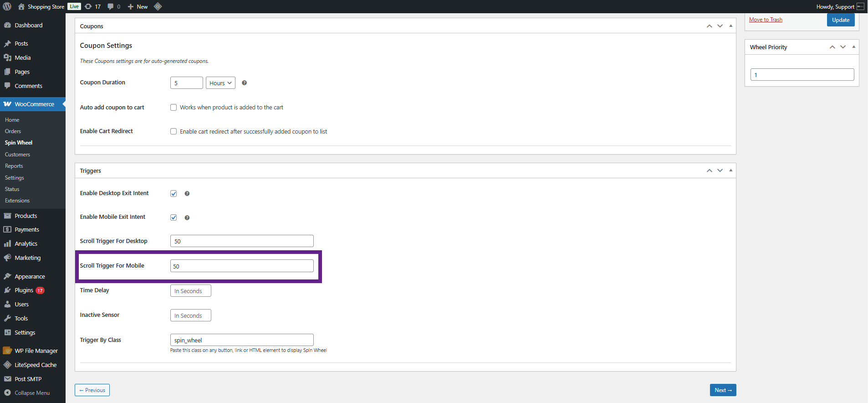Click help icon next to Desktop Exit Intent
Image resolution: width=868 pixels, height=403 pixels.
tap(187, 194)
